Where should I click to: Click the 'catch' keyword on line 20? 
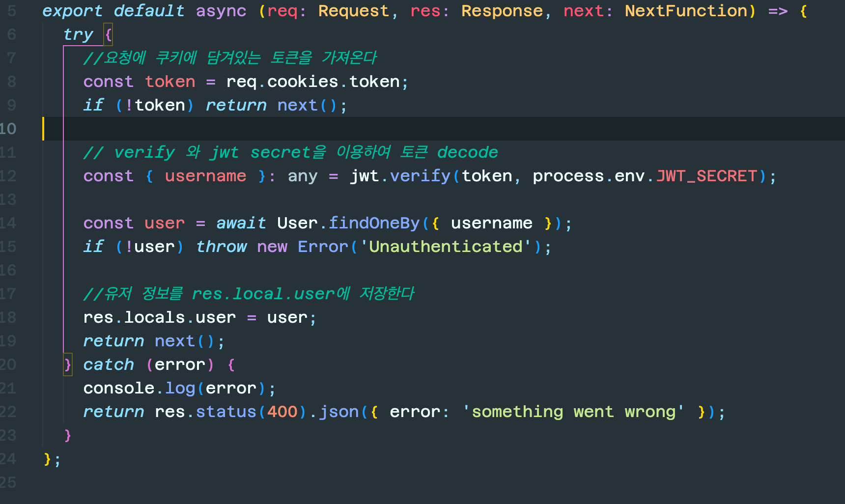tap(109, 364)
